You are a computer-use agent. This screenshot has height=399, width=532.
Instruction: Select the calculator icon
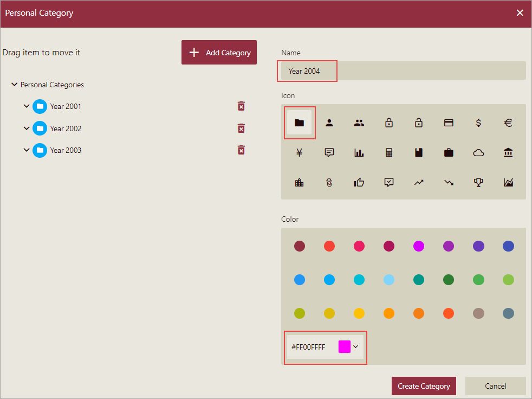point(389,152)
